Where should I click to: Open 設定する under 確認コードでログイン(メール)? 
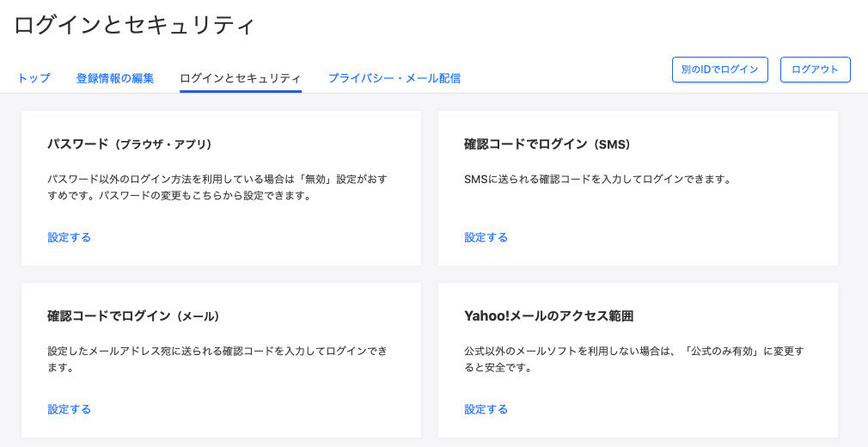pyautogui.click(x=70, y=409)
